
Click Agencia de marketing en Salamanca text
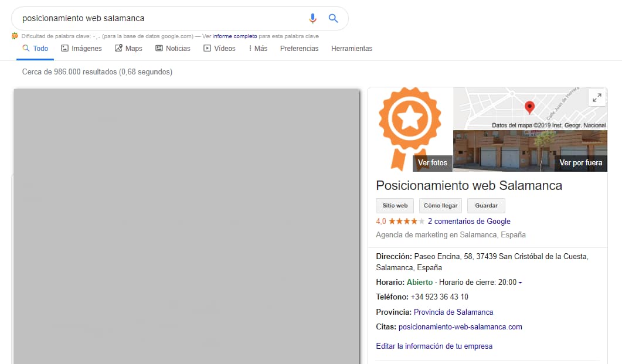(x=451, y=234)
